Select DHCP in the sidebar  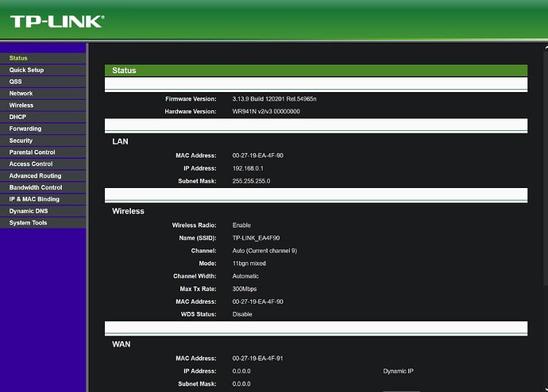[x=43, y=117]
